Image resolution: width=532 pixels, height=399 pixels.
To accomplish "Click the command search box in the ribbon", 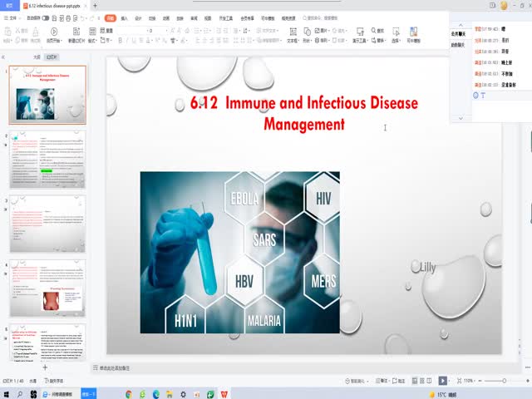I will [321, 18].
